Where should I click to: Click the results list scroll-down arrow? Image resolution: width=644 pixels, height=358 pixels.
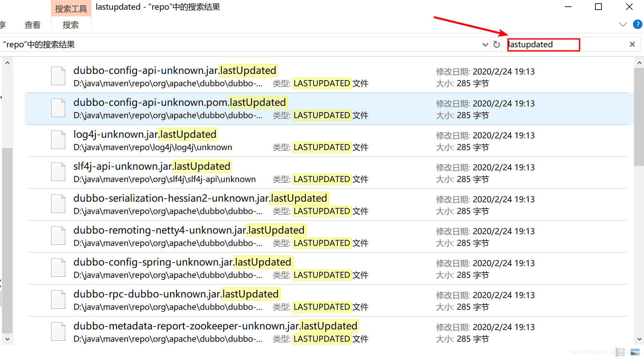click(639, 339)
